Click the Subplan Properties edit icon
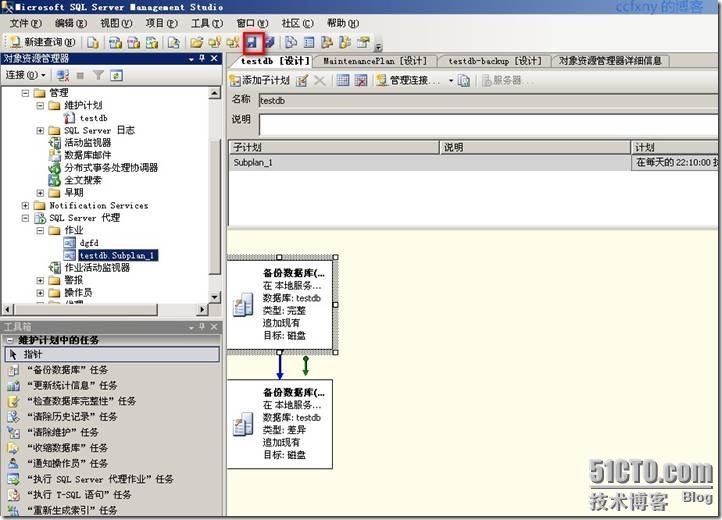 pos(302,81)
